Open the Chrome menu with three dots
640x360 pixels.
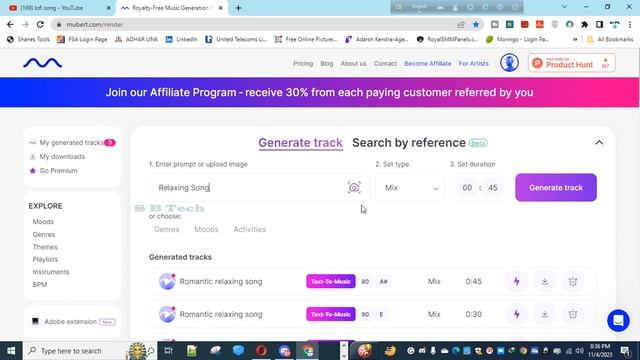630,24
